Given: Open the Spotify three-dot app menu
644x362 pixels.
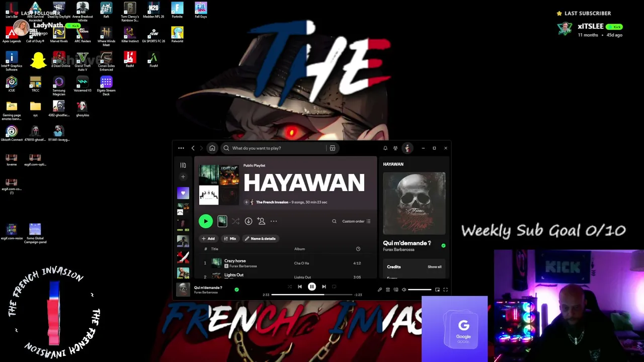Looking at the screenshot, I should coord(181,148).
